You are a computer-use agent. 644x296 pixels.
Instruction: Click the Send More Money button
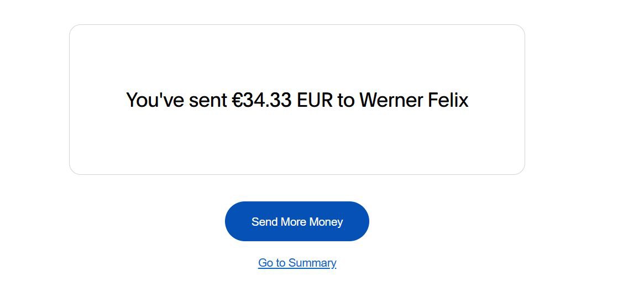297,221
